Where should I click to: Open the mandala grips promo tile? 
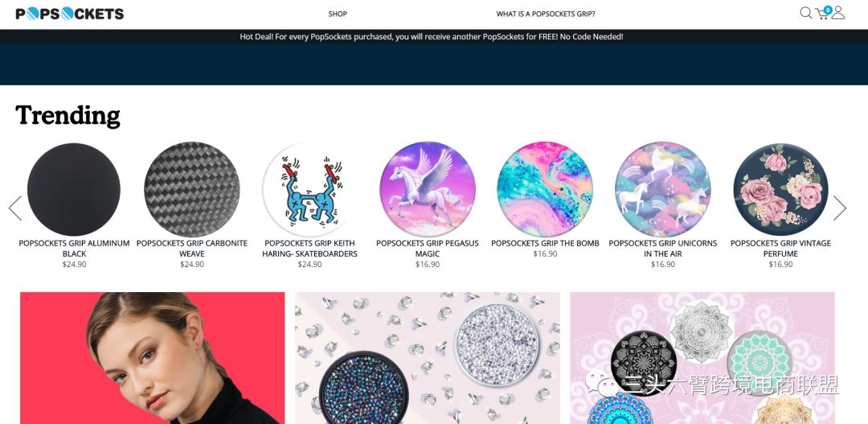702,358
